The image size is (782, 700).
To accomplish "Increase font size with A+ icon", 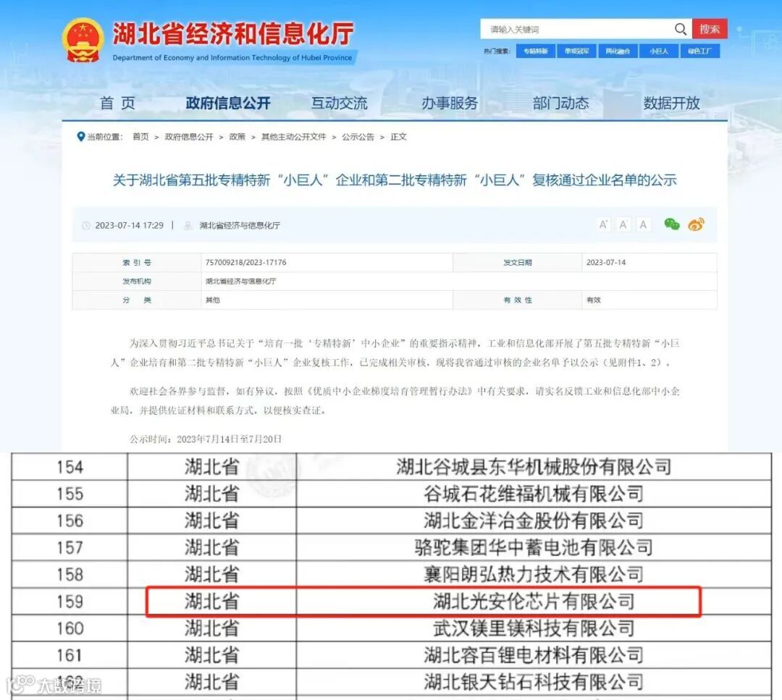I will pos(603,225).
